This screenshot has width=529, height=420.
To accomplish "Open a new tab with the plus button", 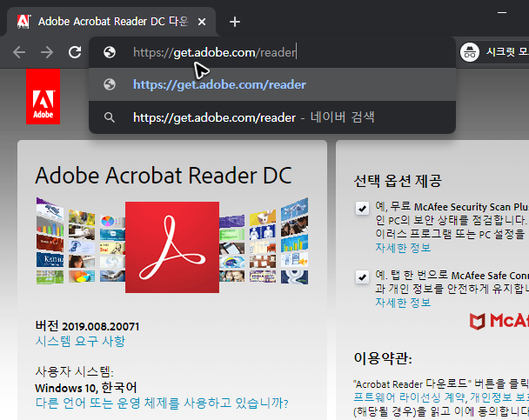I will tap(234, 22).
